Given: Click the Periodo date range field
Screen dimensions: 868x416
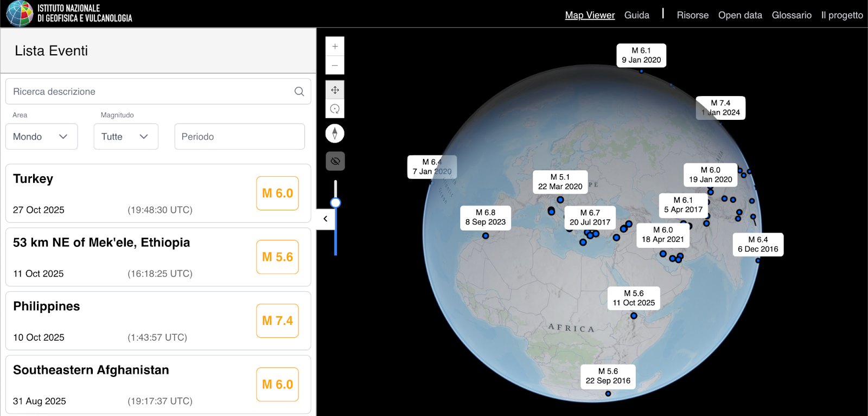Looking at the screenshot, I should [239, 137].
